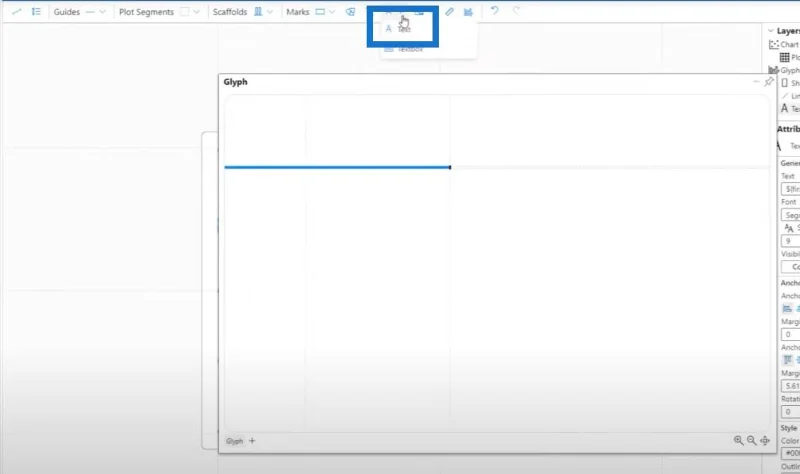The width and height of the screenshot is (800, 474).
Task: Click the font size field showing 9
Action: click(x=791, y=241)
